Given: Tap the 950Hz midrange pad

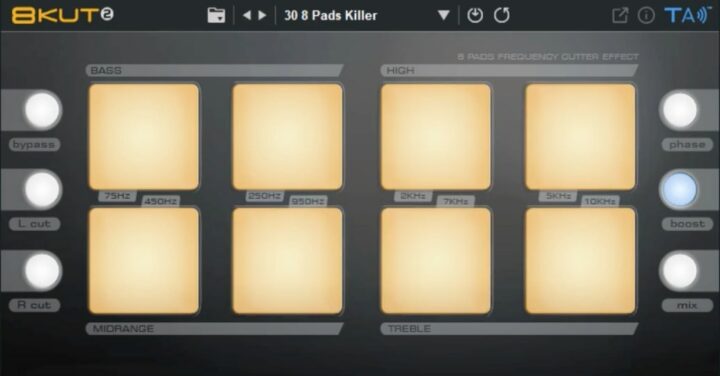Looking at the screenshot, I should pyautogui.click(x=287, y=261).
